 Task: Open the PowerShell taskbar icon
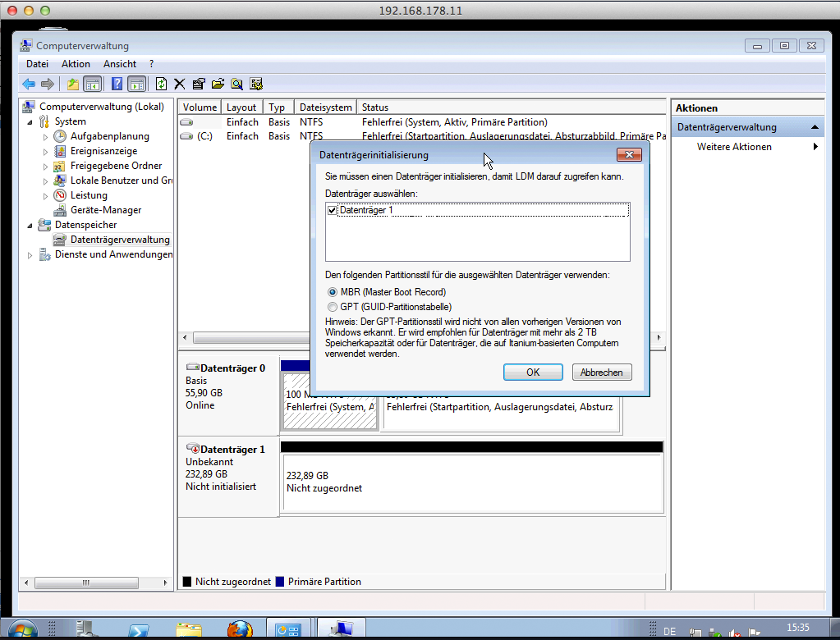[x=138, y=632]
